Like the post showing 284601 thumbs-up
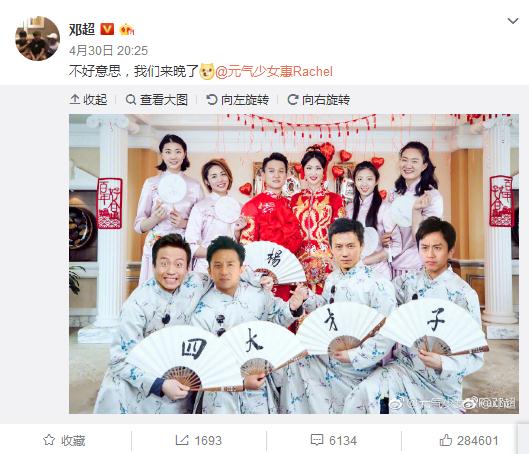The width and height of the screenshot is (529, 454). tap(469, 441)
